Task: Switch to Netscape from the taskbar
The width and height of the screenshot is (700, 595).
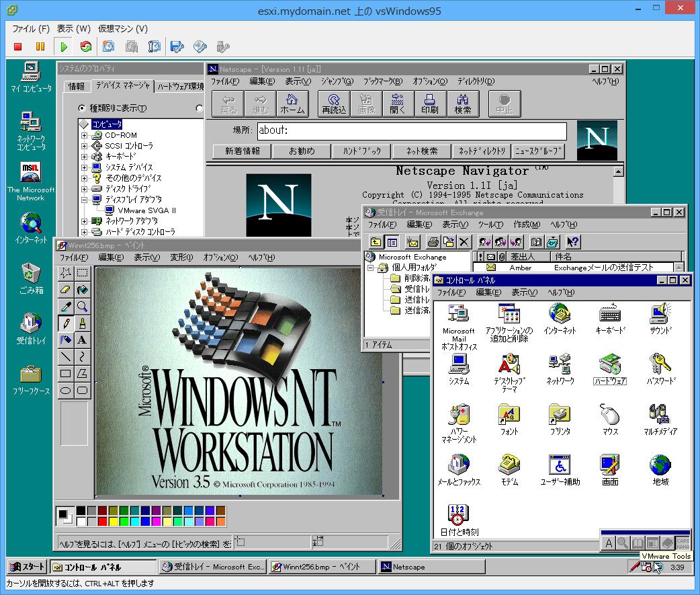Action: (x=432, y=567)
